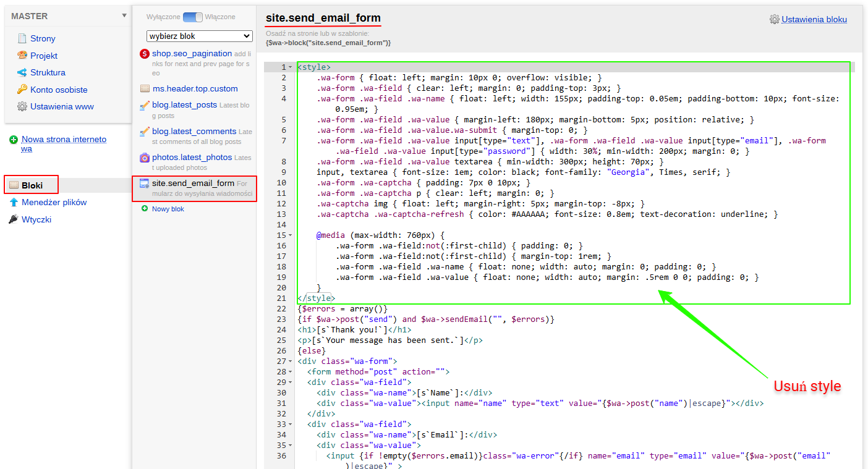Click the Projekt palette icon
Viewport: 868px width, 469px height.
point(22,56)
